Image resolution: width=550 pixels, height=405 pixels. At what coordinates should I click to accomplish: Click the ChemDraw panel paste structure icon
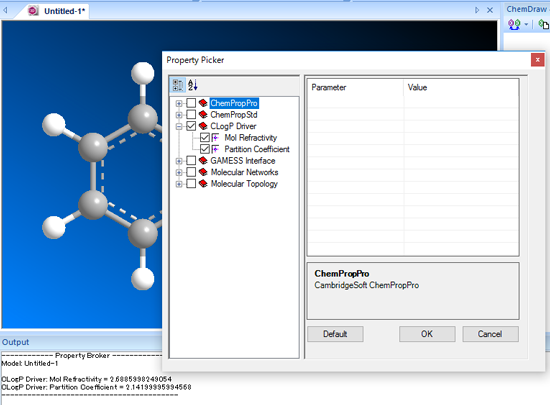click(x=544, y=25)
